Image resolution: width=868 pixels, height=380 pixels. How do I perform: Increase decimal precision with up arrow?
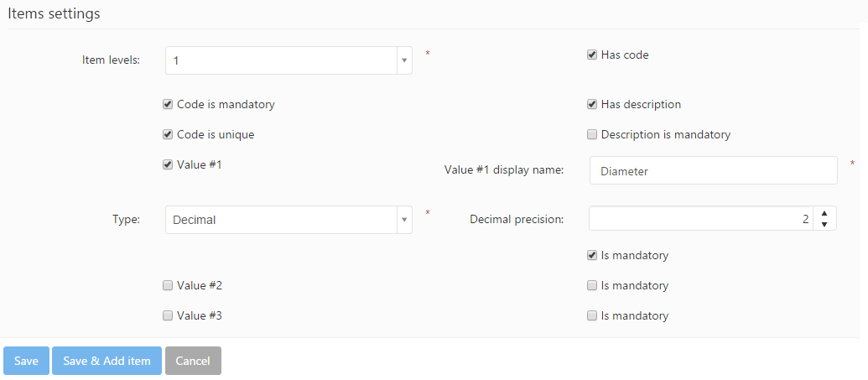pos(824,213)
